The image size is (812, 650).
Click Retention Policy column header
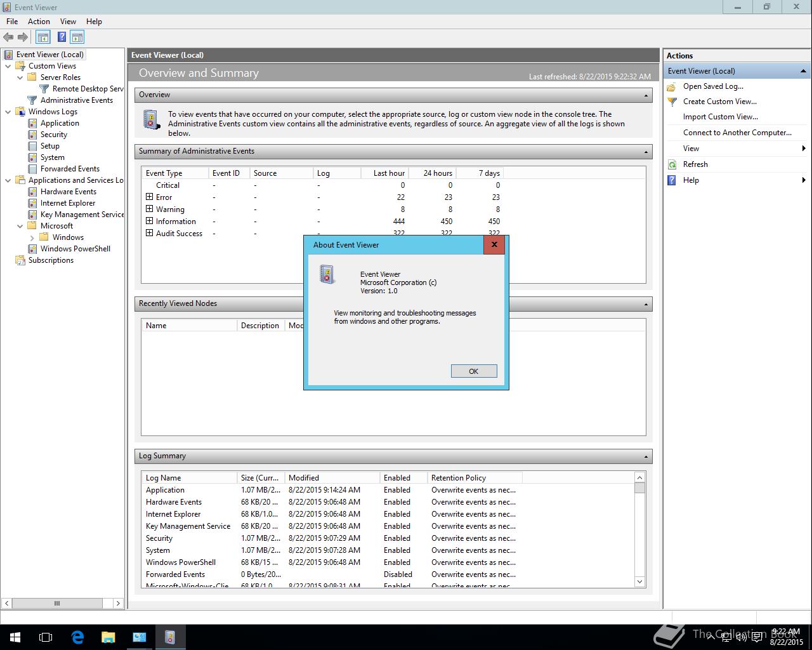point(475,478)
